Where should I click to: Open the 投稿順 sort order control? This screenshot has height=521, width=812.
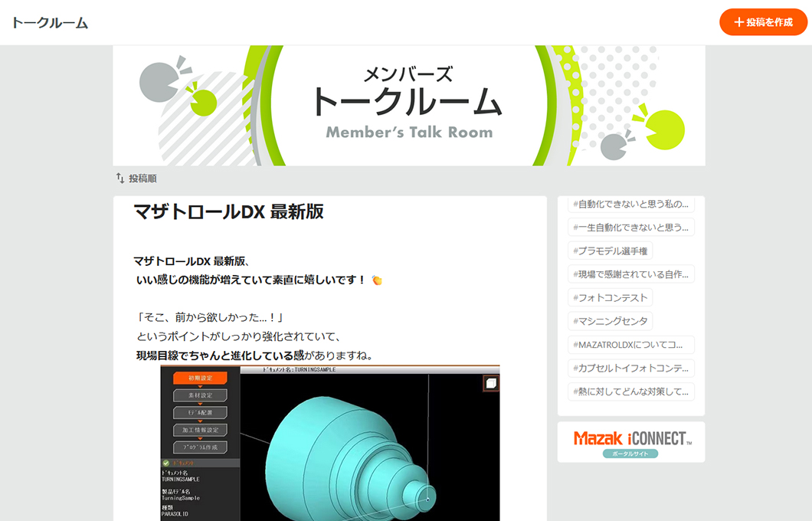136,179
